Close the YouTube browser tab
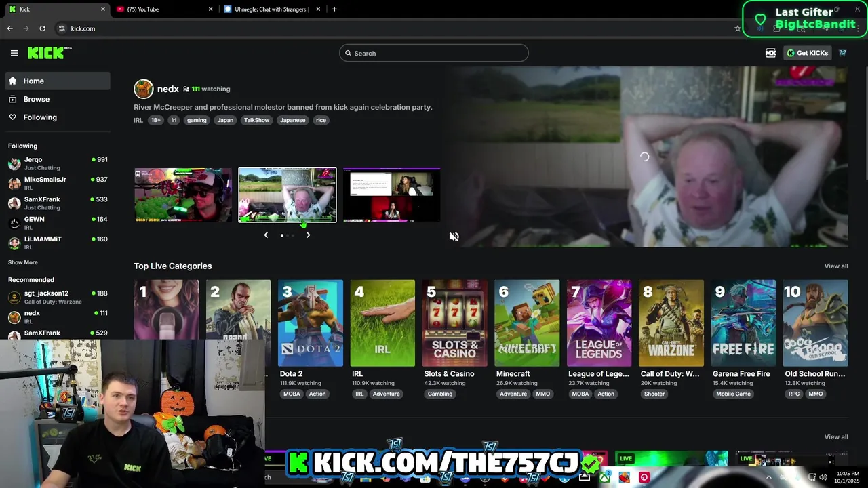 (210, 9)
